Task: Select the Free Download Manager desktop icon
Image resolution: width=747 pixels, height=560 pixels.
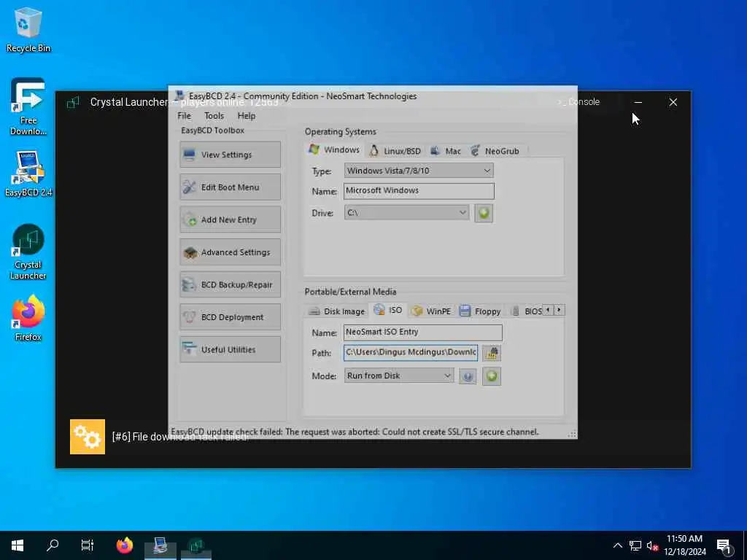Action: [28, 106]
